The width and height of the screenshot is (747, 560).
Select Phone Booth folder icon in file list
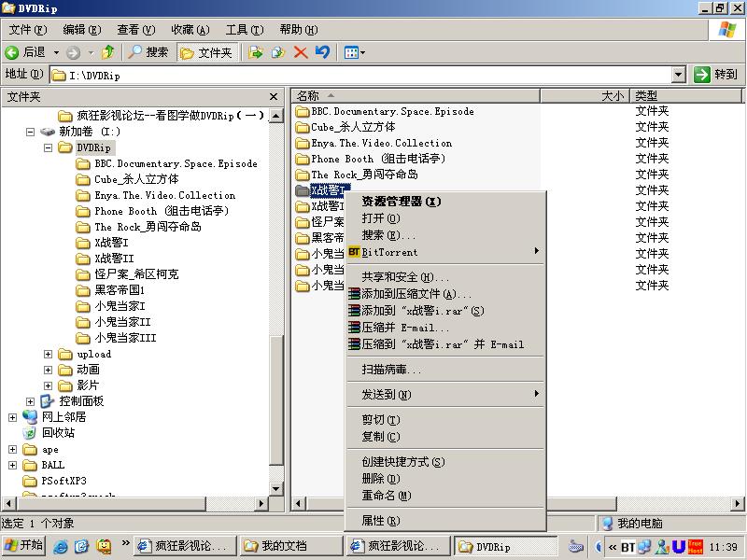(x=302, y=159)
